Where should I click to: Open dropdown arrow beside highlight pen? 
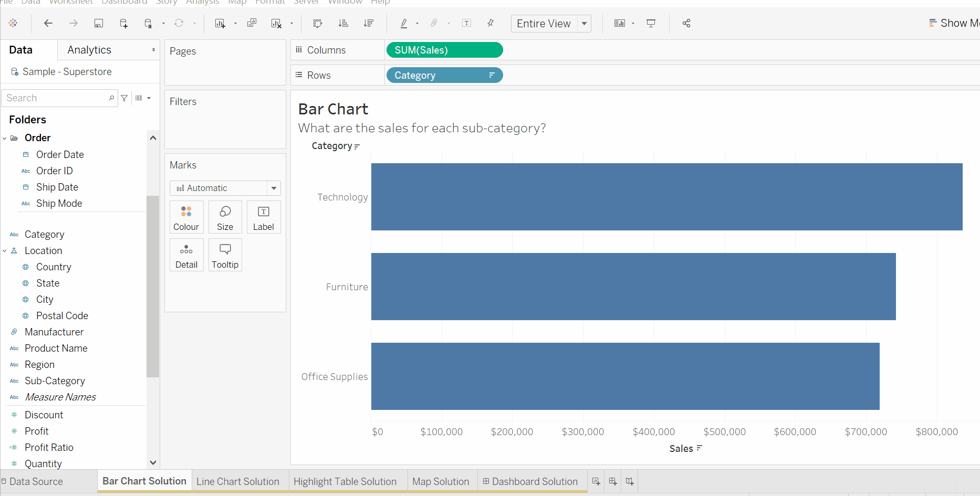417,23
